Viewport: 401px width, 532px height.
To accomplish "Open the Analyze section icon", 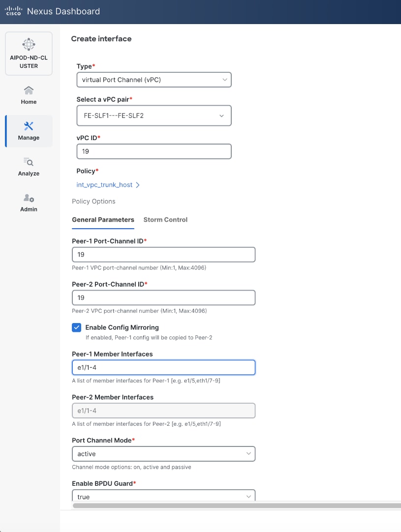I will (29, 162).
